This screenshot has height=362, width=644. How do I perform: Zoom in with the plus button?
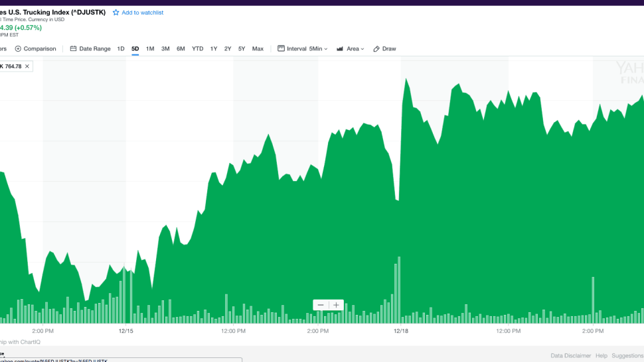pyautogui.click(x=337, y=305)
